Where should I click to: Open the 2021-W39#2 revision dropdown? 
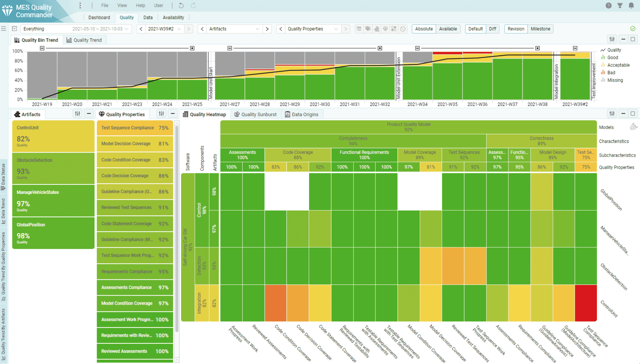(179, 29)
